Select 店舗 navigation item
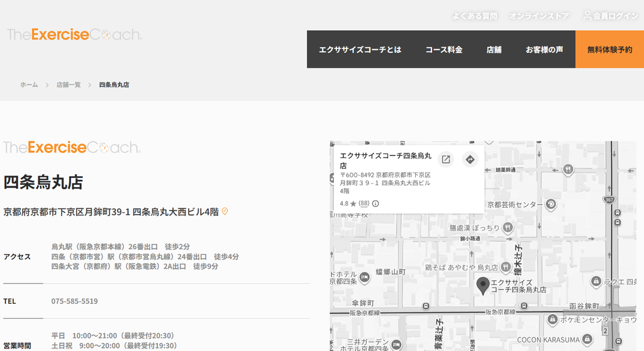Image resolution: width=644 pixels, height=351 pixels. (x=494, y=49)
